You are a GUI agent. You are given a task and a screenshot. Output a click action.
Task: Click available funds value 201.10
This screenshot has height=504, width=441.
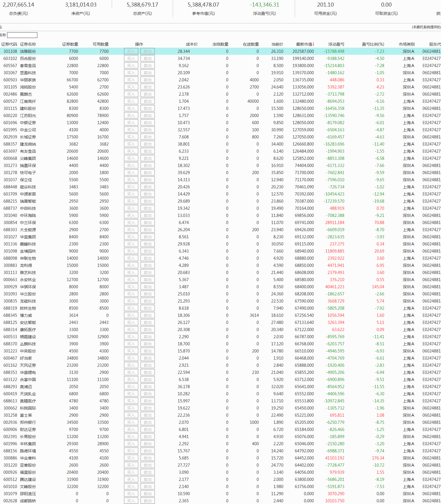click(x=325, y=5)
